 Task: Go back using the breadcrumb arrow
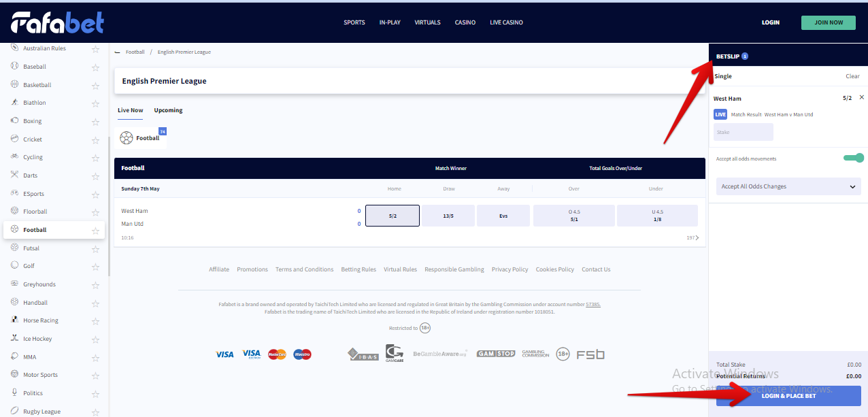(x=118, y=52)
